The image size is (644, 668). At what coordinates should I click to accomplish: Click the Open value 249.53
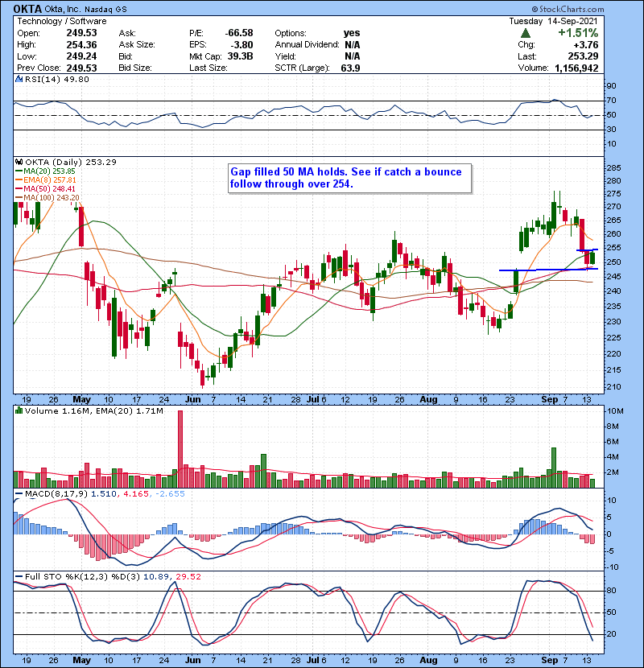click(x=81, y=33)
